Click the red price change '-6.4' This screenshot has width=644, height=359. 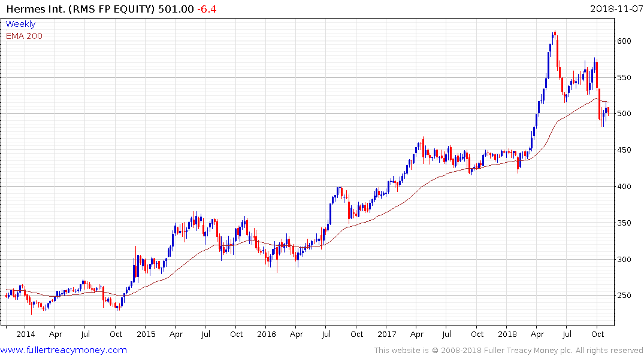tap(207, 9)
